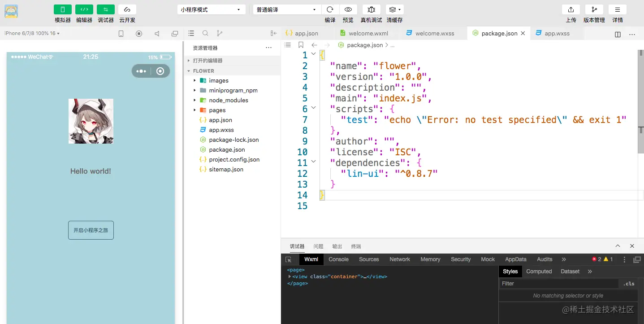644x324 pixels.
Task: Click the devtools kebab menu icon
Action: (624, 259)
